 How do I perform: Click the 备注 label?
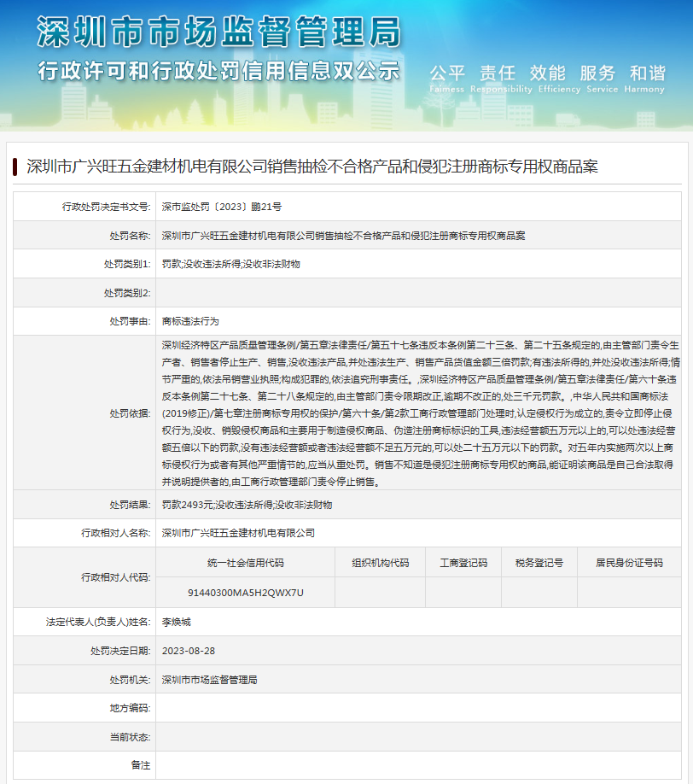(x=141, y=765)
